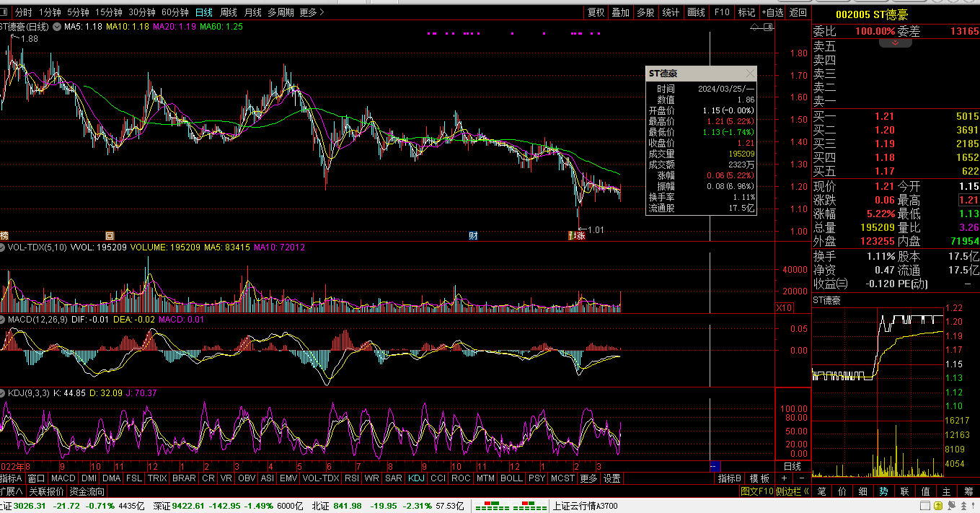The width and height of the screenshot is (980, 513).
Task: Activate the 画线 drawing tool
Action: 696,12
